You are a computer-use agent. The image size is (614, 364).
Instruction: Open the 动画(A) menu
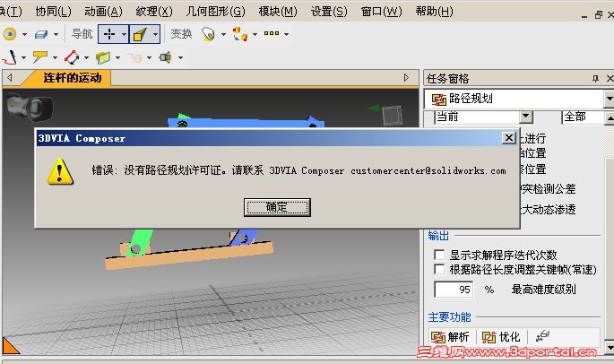point(103,12)
